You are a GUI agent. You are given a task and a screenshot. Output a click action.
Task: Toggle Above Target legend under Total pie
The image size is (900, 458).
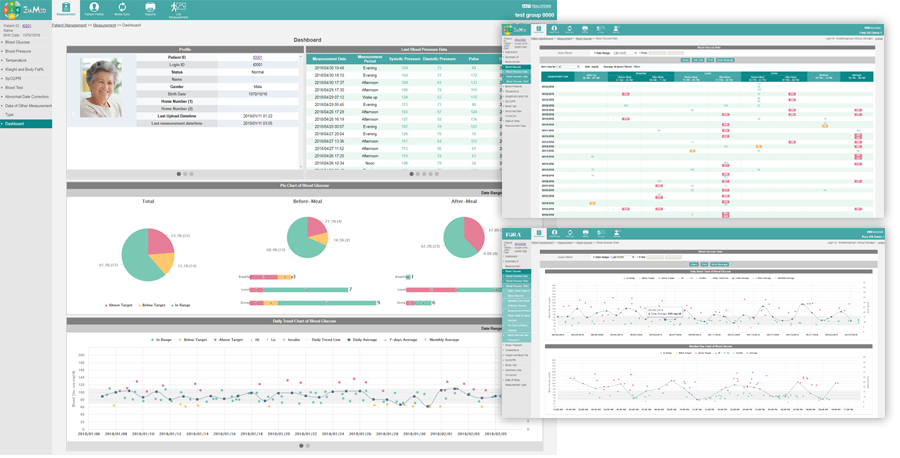pyautogui.click(x=106, y=303)
